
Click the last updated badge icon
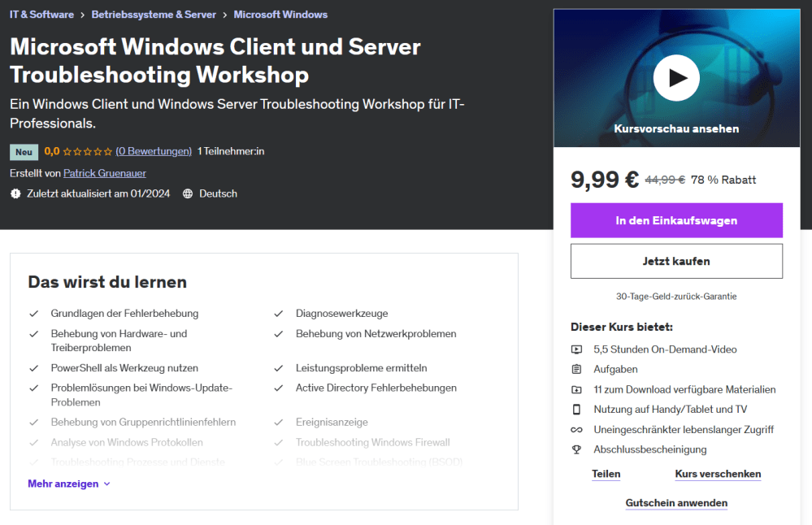(x=15, y=194)
